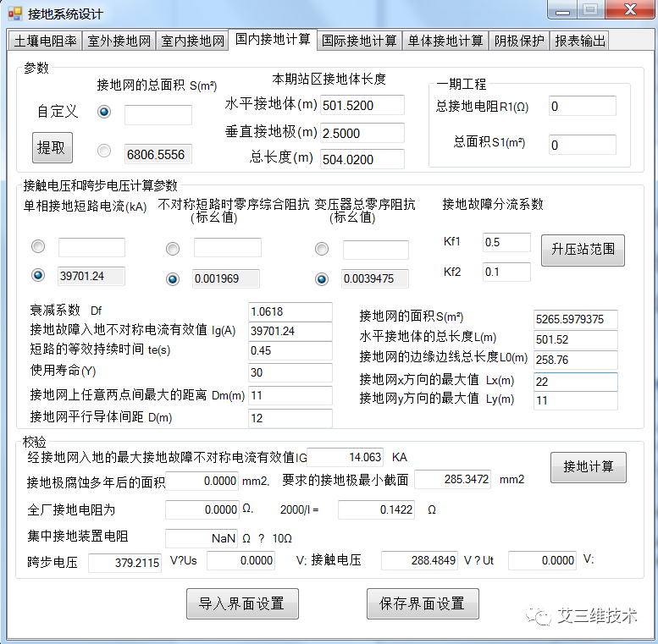Select the custom zero-sequence impedance radio button
This screenshot has height=644, width=658.
tap(173, 249)
